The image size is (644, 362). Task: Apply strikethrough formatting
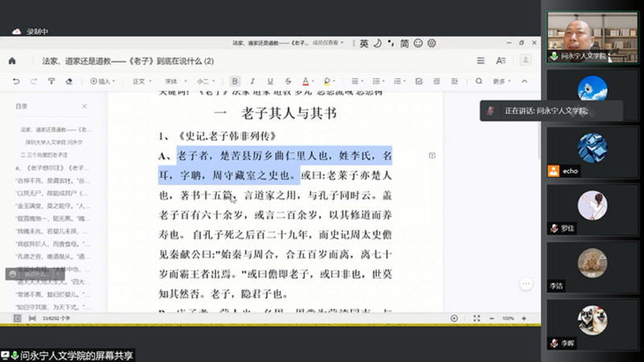[x=287, y=81]
